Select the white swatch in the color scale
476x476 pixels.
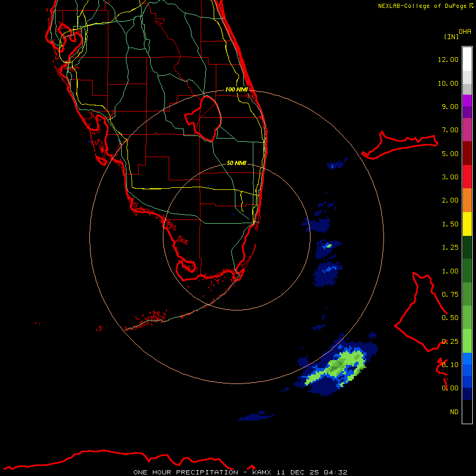(x=467, y=59)
